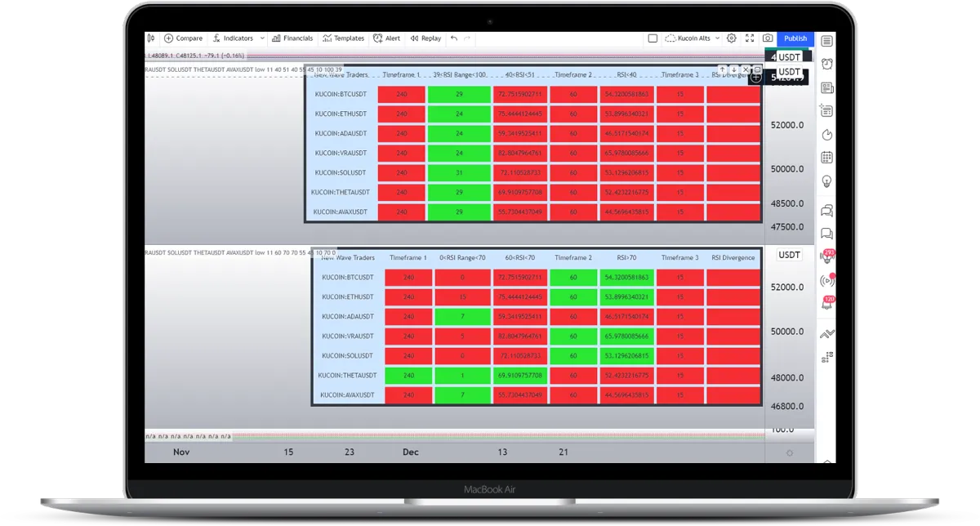
Task: Close the upper indicator pane with X
Action: [x=746, y=70]
